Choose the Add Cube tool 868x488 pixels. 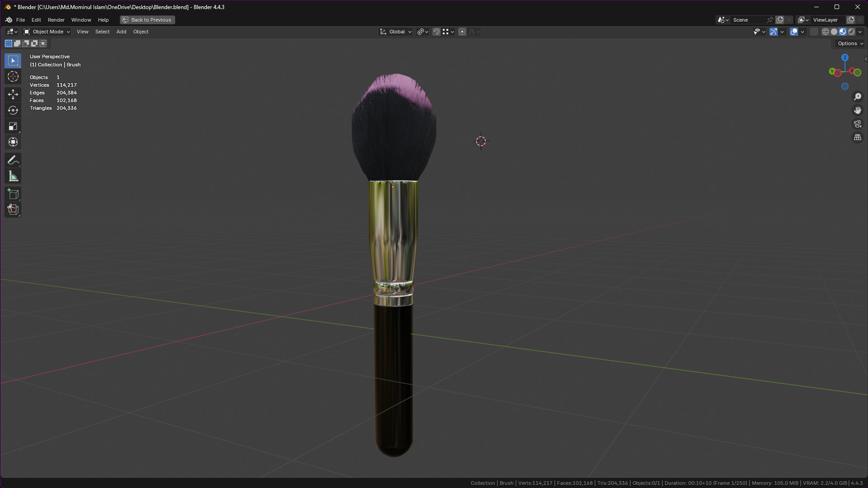click(x=13, y=194)
